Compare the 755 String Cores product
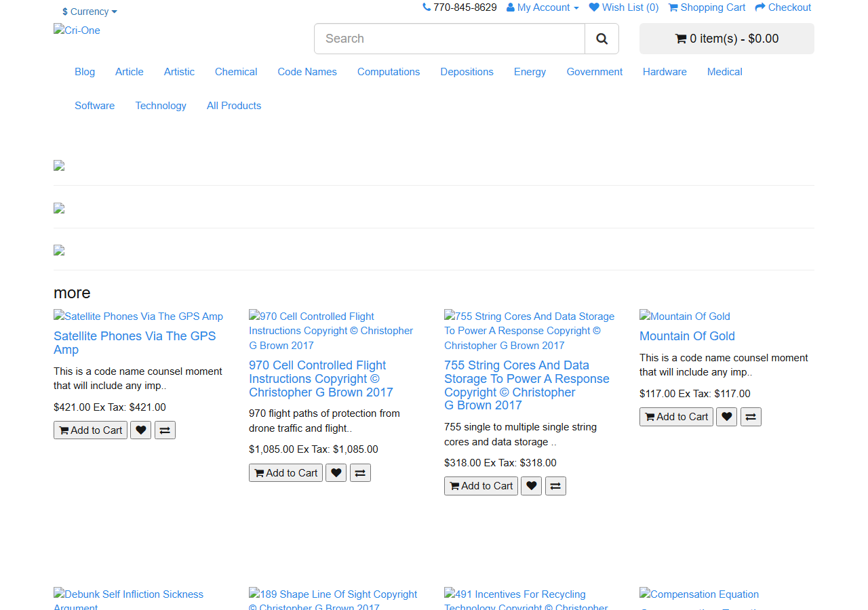 [555, 486]
